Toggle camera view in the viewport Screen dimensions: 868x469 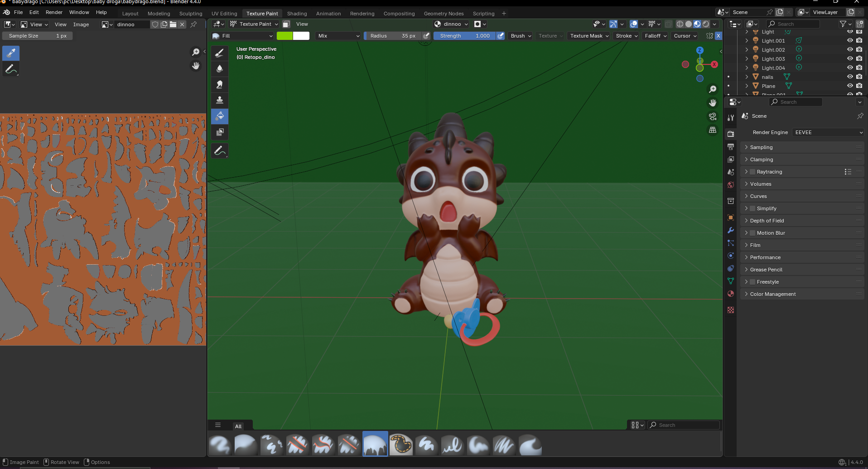click(713, 116)
